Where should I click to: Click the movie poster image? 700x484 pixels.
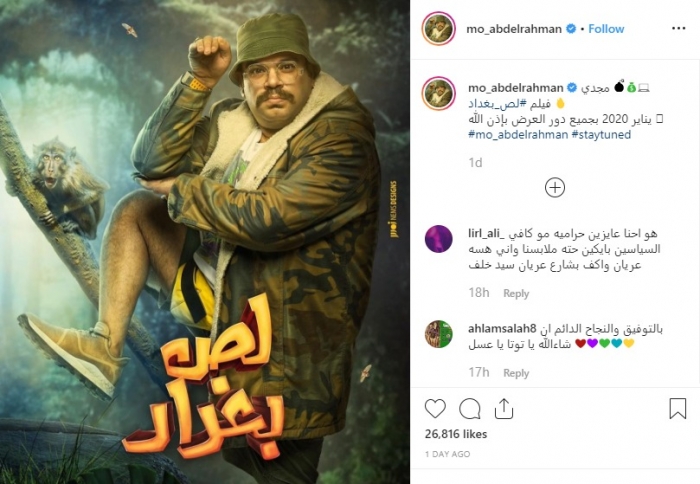[x=205, y=242]
